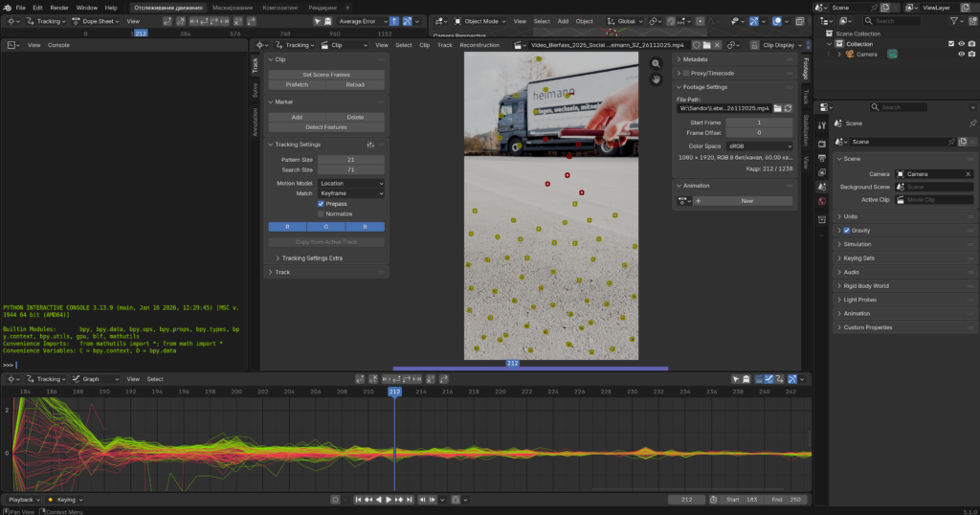Toggle the blue channel B button
The image size is (980, 515).
[365, 227]
